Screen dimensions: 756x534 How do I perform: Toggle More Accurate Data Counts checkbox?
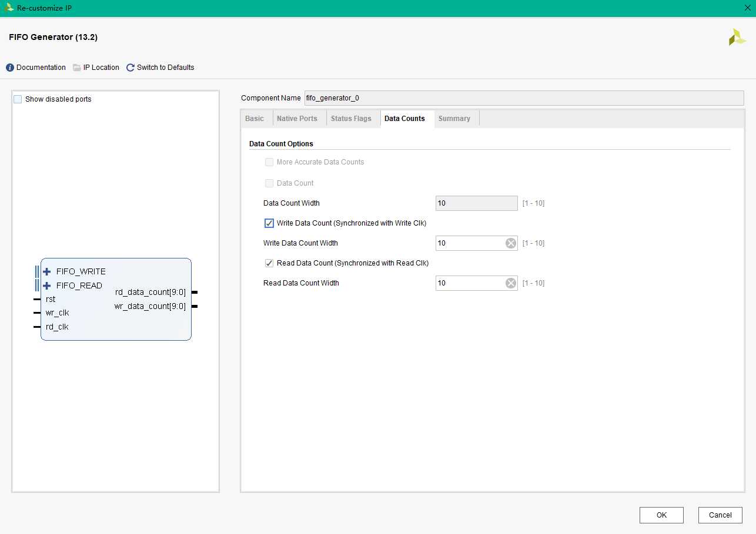269,162
